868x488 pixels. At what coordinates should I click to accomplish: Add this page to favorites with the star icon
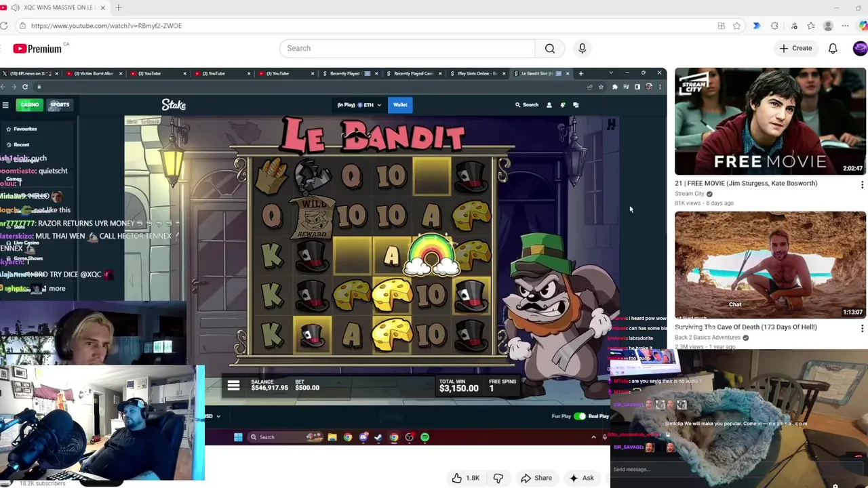coord(736,26)
